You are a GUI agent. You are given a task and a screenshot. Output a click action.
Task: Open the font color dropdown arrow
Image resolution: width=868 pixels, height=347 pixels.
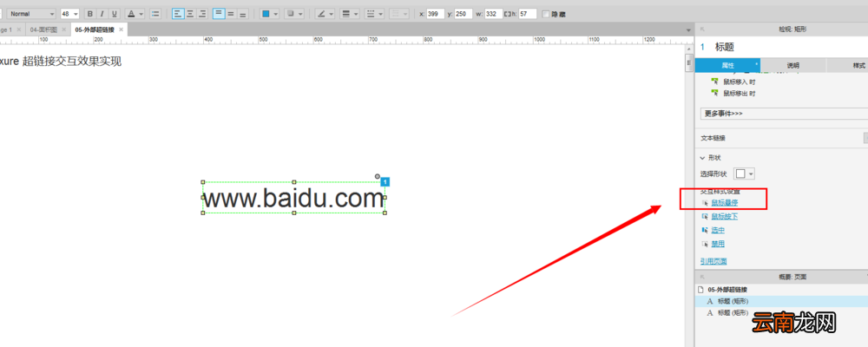click(141, 14)
